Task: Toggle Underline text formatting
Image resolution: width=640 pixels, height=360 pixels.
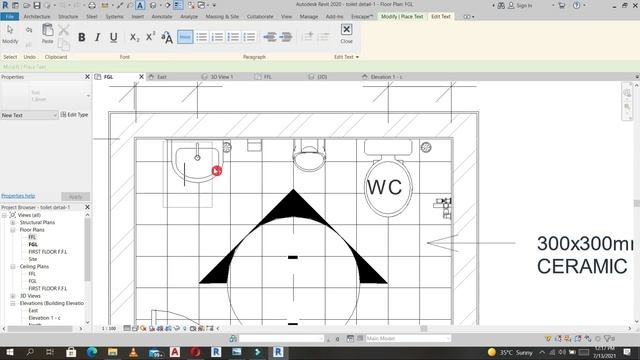Action: tap(113, 37)
